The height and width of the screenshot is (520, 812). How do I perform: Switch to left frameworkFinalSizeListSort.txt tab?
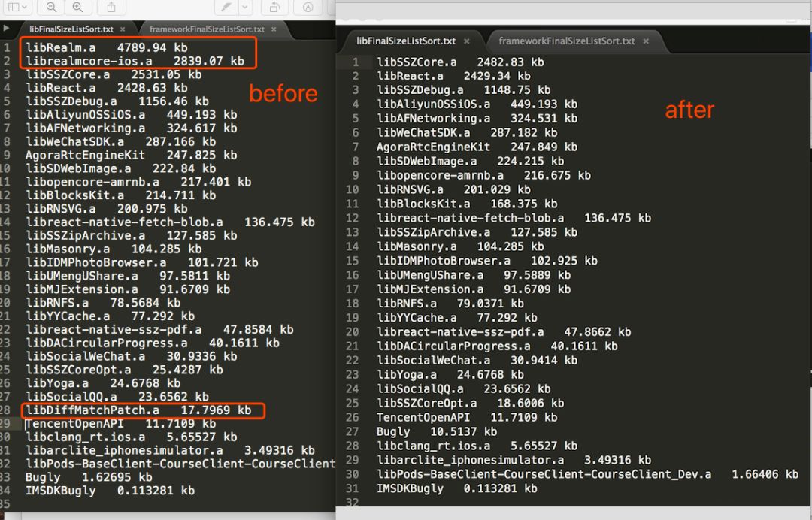point(208,29)
